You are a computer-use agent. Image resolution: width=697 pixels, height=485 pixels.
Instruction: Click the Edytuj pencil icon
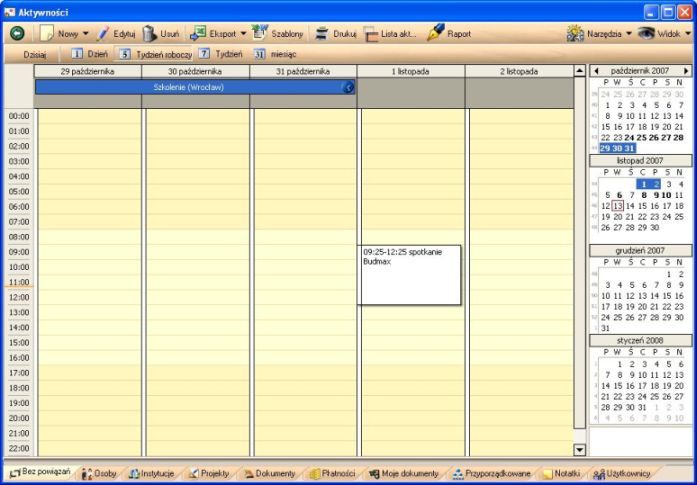[104, 33]
